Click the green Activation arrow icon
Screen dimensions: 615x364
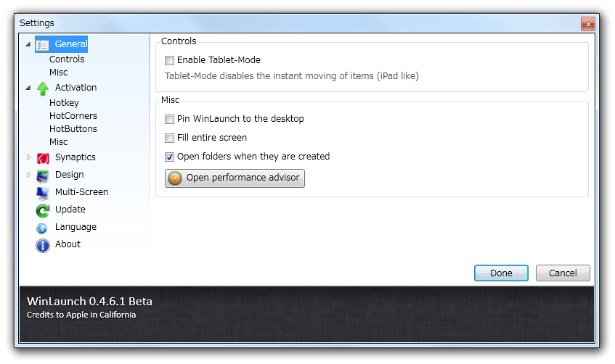click(x=42, y=88)
